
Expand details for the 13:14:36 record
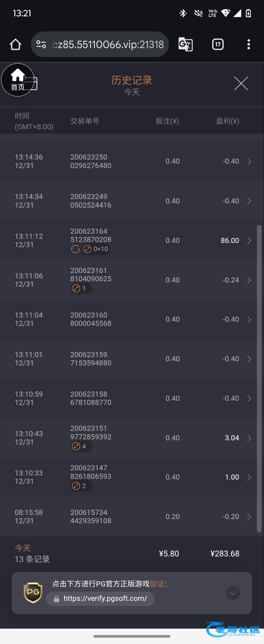pyautogui.click(x=249, y=161)
